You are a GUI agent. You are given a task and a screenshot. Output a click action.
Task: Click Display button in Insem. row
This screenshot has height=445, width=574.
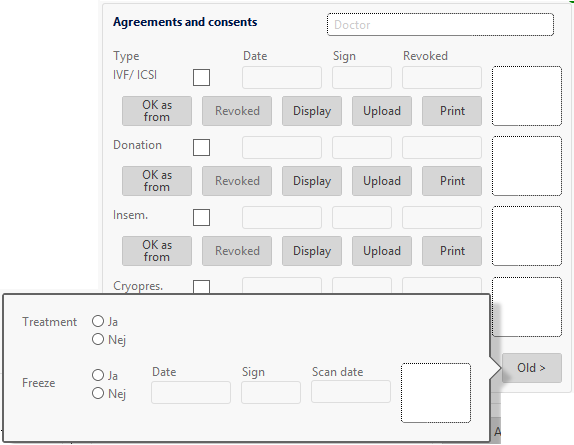click(312, 251)
